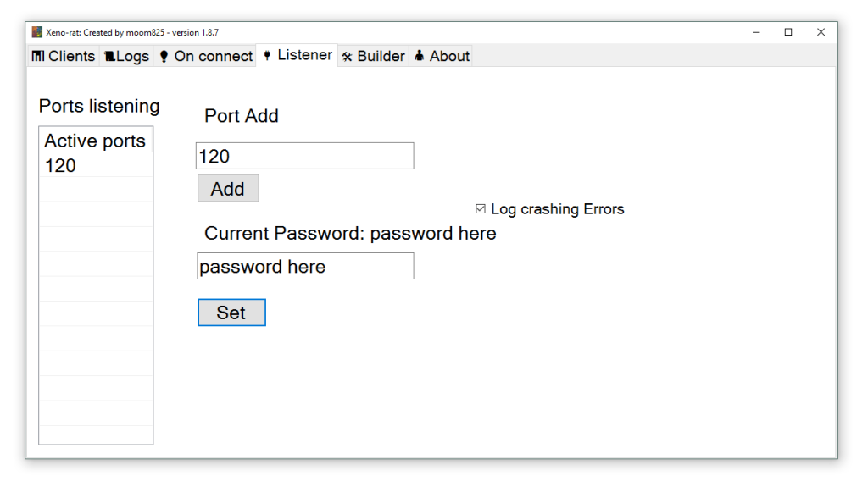Click the Active ports list header
This screenshot has width=868, height=487.
pos(95,141)
